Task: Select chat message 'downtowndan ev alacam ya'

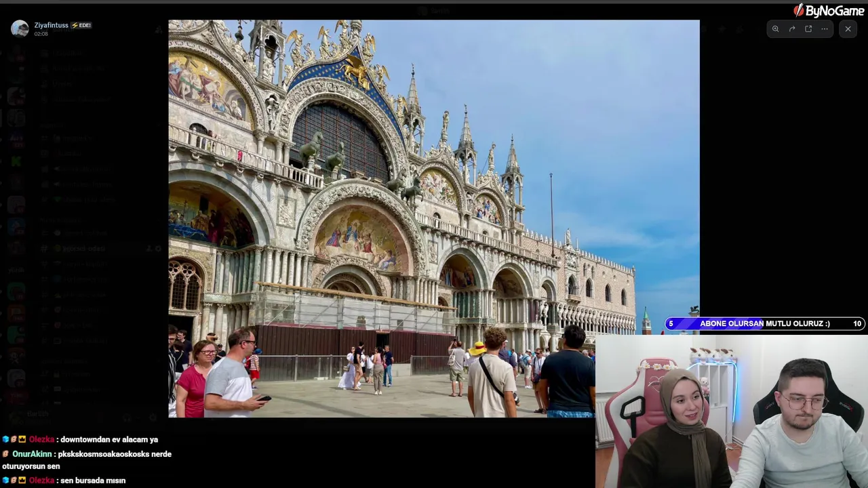Action: [x=109, y=439]
